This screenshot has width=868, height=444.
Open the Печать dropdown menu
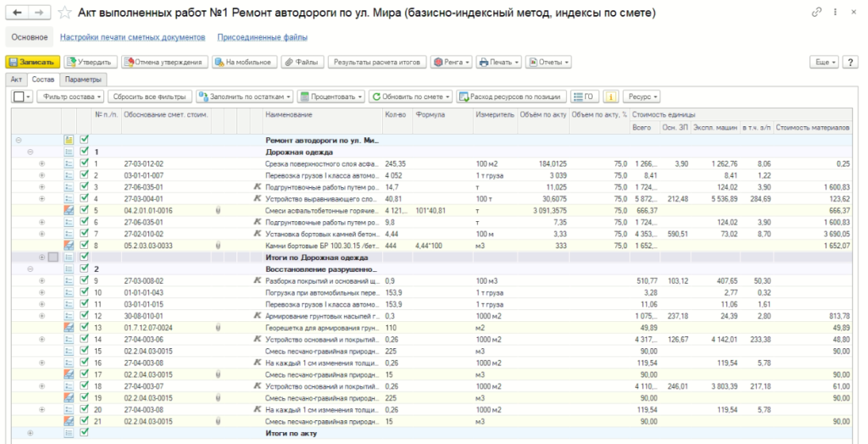click(x=497, y=62)
